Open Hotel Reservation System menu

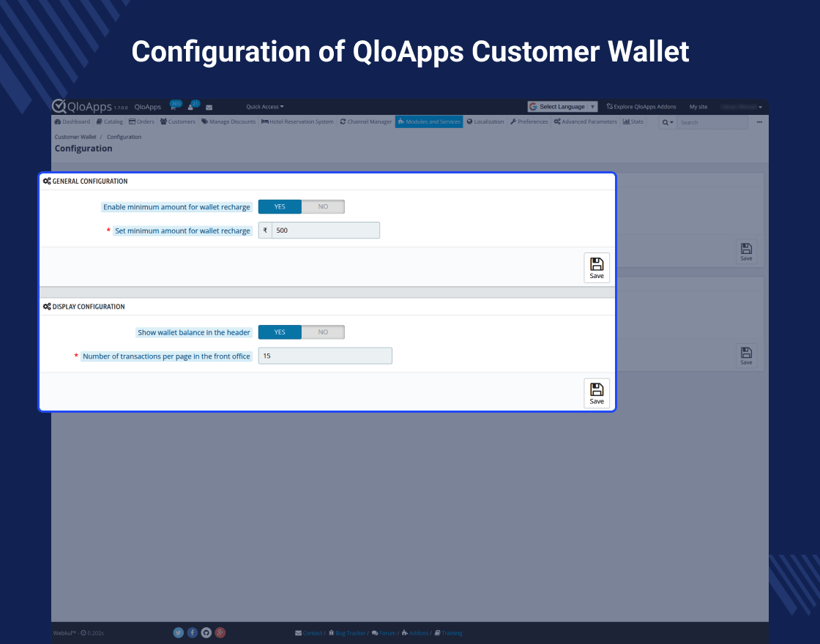[297, 121]
